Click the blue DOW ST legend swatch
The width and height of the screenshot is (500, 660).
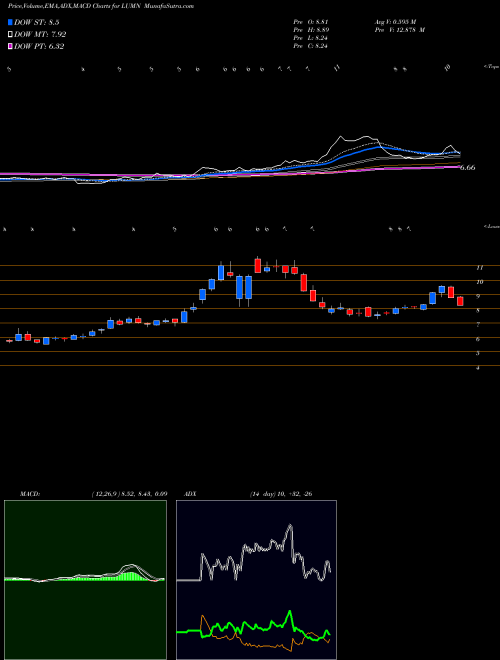tap(11, 22)
